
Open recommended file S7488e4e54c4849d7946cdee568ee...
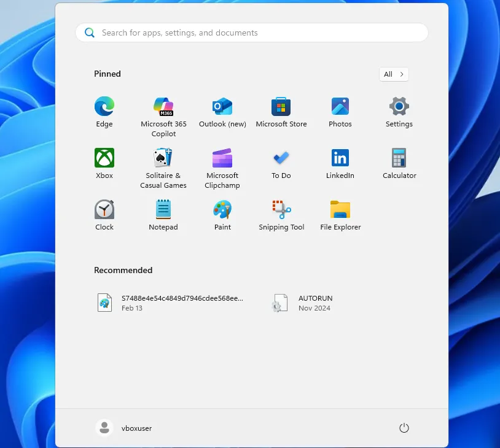(171, 303)
